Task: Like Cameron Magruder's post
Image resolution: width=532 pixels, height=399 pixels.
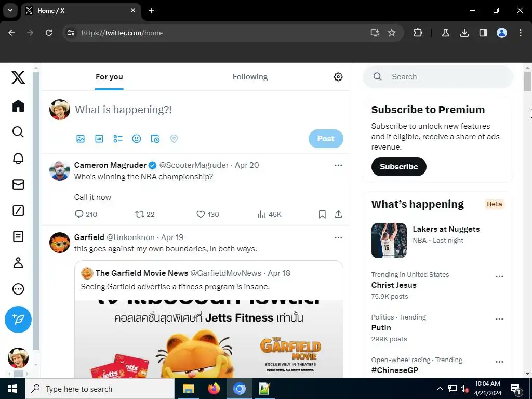Action: [x=208, y=215]
